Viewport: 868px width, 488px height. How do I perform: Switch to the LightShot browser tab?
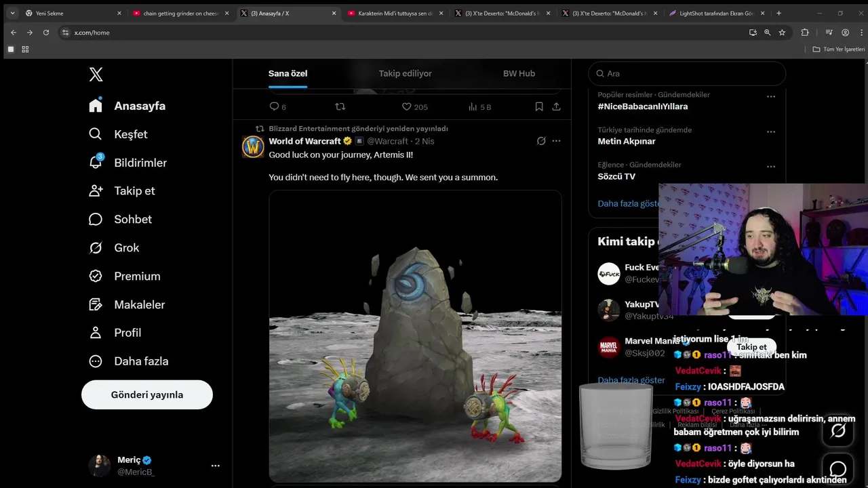tap(716, 13)
